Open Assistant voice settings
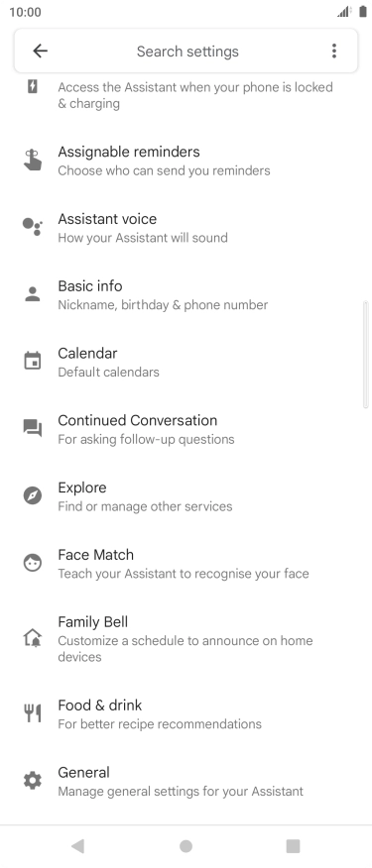372x868 pixels. pyautogui.click(x=186, y=228)
